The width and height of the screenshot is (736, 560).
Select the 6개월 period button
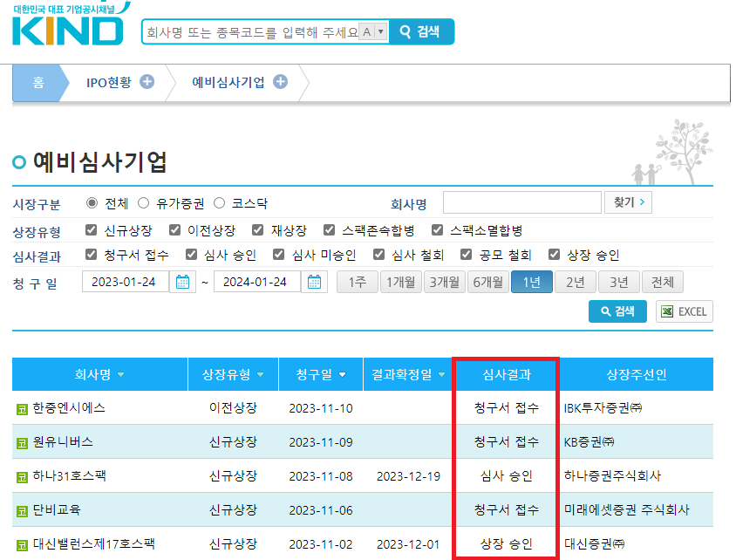[x=487, y=282]
